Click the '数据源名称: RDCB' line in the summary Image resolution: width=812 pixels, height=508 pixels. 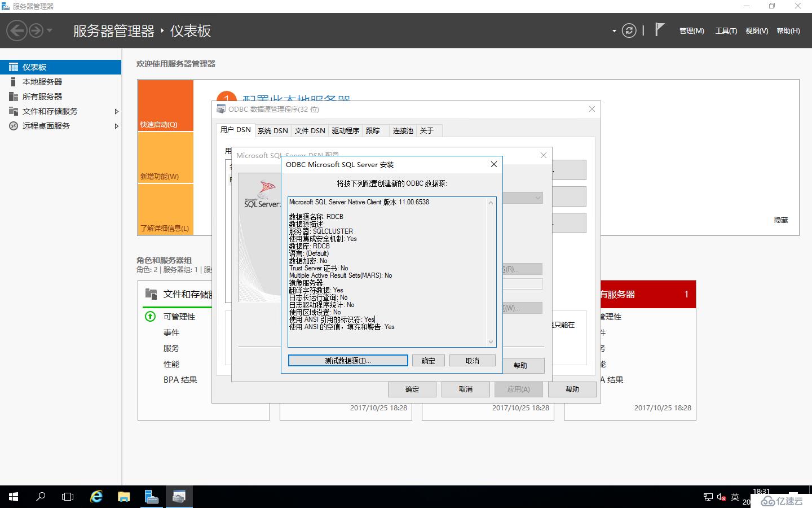[316, 217]
